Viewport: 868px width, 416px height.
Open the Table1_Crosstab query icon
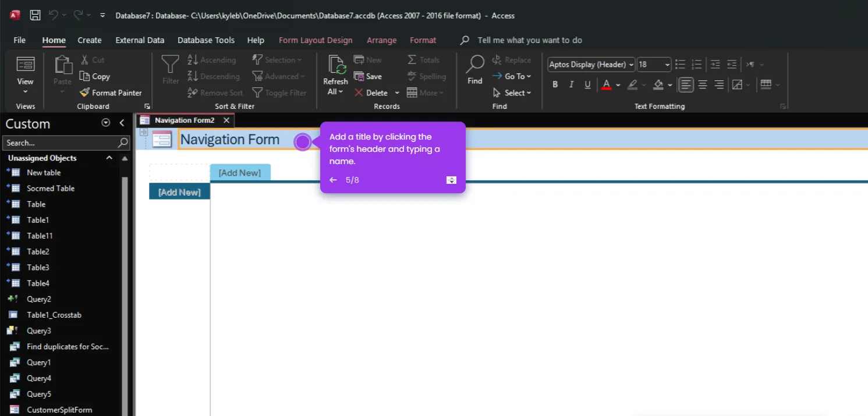tap(13, 314)
